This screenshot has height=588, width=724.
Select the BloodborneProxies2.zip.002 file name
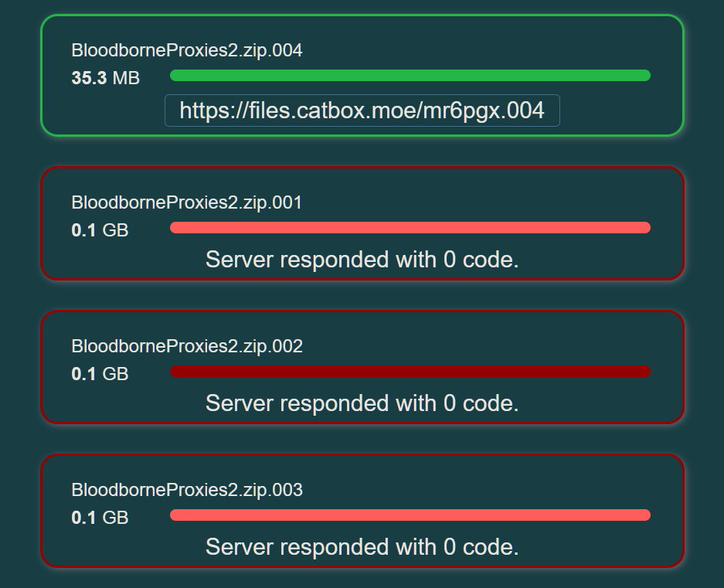pyautogui.click(x=187, y=346)
